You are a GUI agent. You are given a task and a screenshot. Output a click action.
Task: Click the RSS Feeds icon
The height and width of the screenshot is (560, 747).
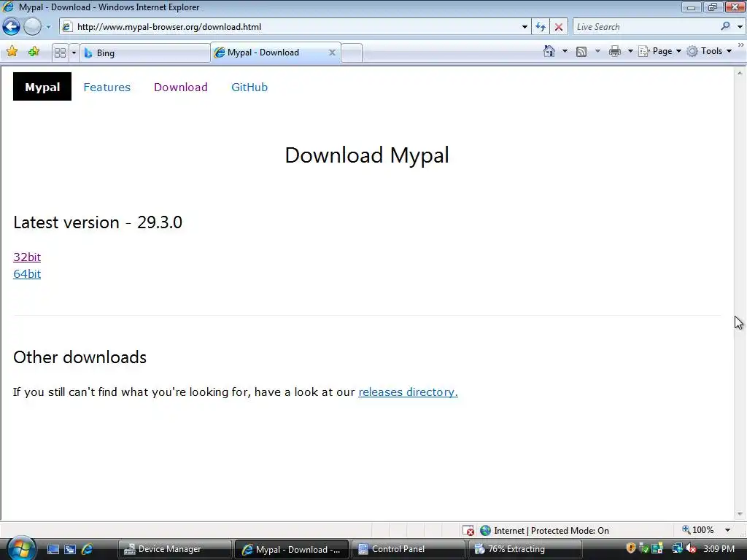point(581,52)
